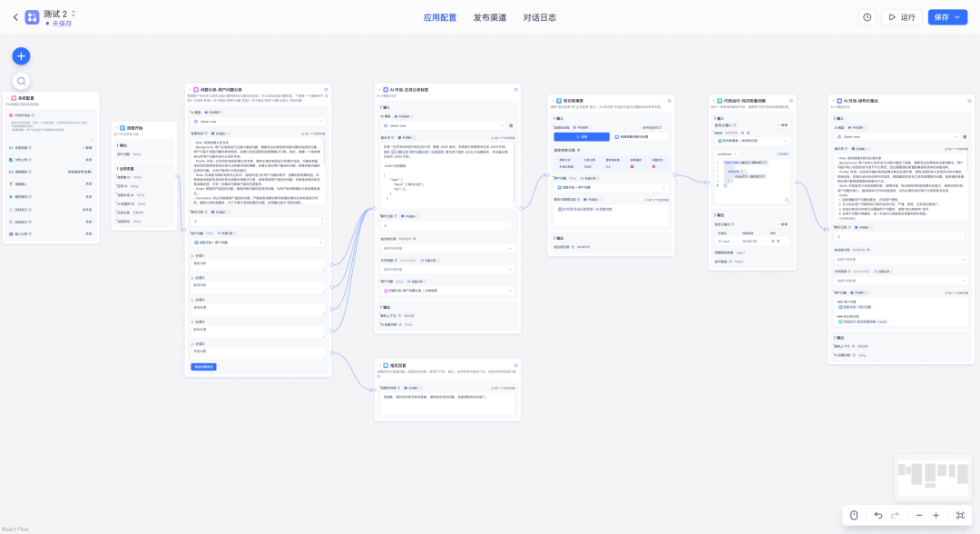
Task: Zoom in with the plus control
Action: tap(936, 515)
